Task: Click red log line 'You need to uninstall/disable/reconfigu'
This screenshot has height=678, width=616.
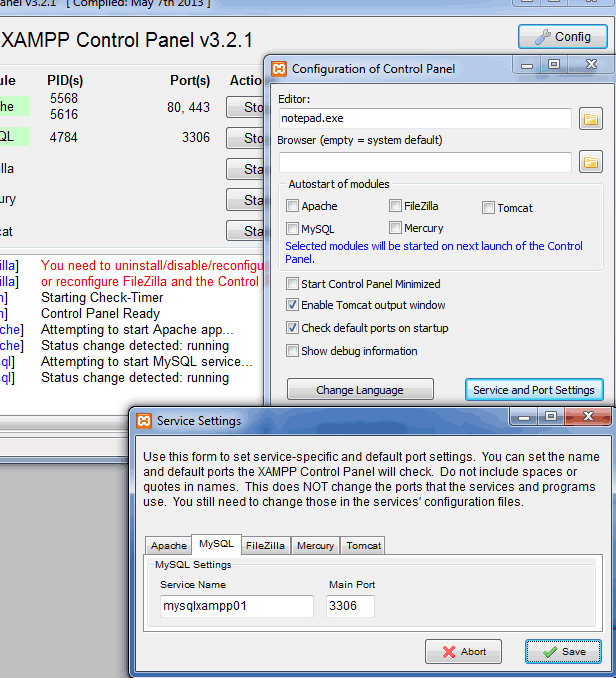Action: [152, 265]
